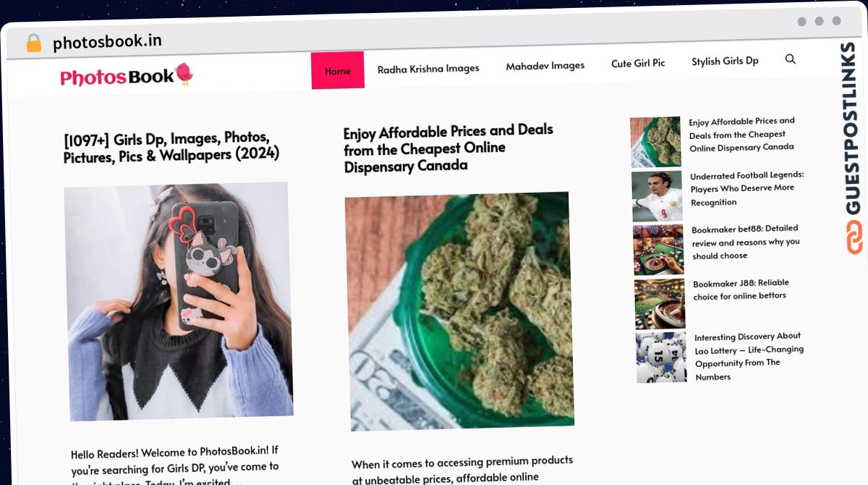Click the large cannabis jar image
The height and width of the screenshot is (485, 868).
tap(459, 311)
